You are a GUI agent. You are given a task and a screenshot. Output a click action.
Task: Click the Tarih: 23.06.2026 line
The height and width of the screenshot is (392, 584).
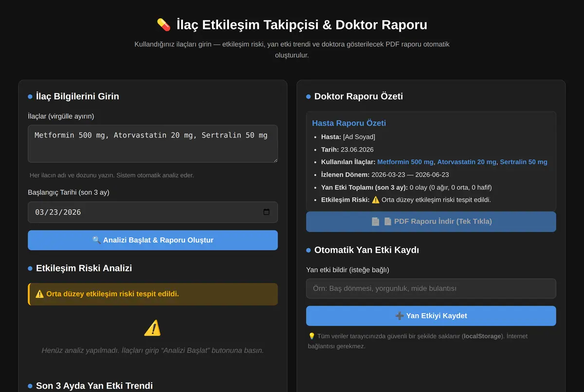347,149
